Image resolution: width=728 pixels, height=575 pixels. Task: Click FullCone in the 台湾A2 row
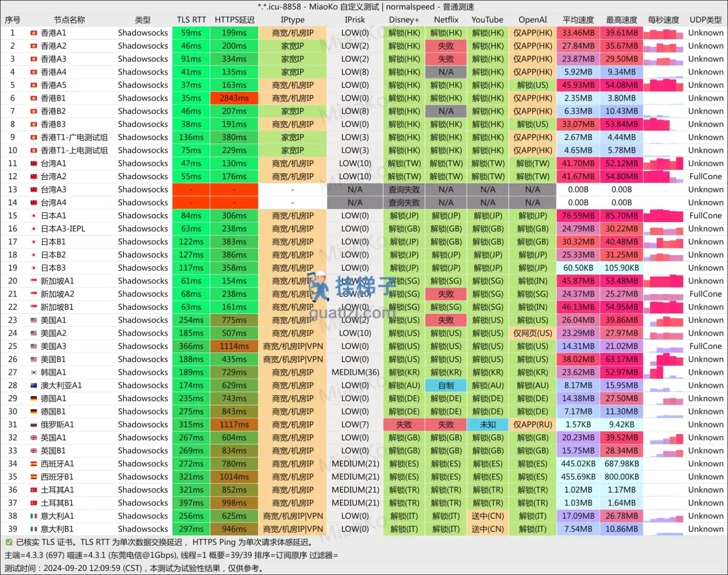coord(705,177)
